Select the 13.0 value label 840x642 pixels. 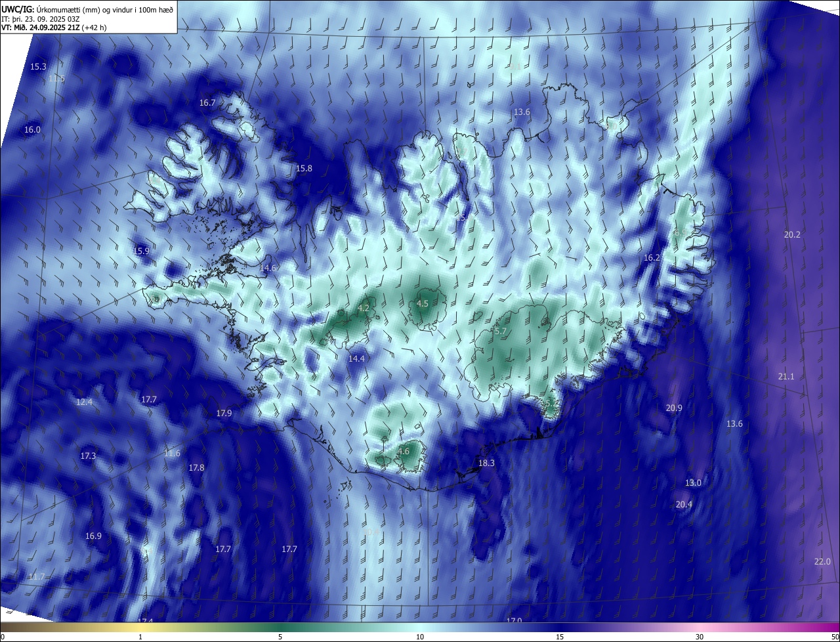tap(693, 482)
